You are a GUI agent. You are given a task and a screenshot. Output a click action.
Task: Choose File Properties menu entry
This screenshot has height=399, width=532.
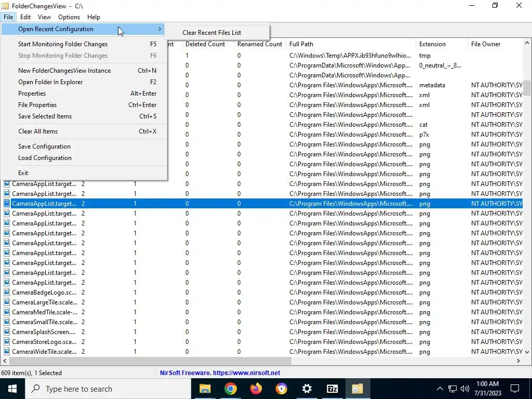(84, 105)
